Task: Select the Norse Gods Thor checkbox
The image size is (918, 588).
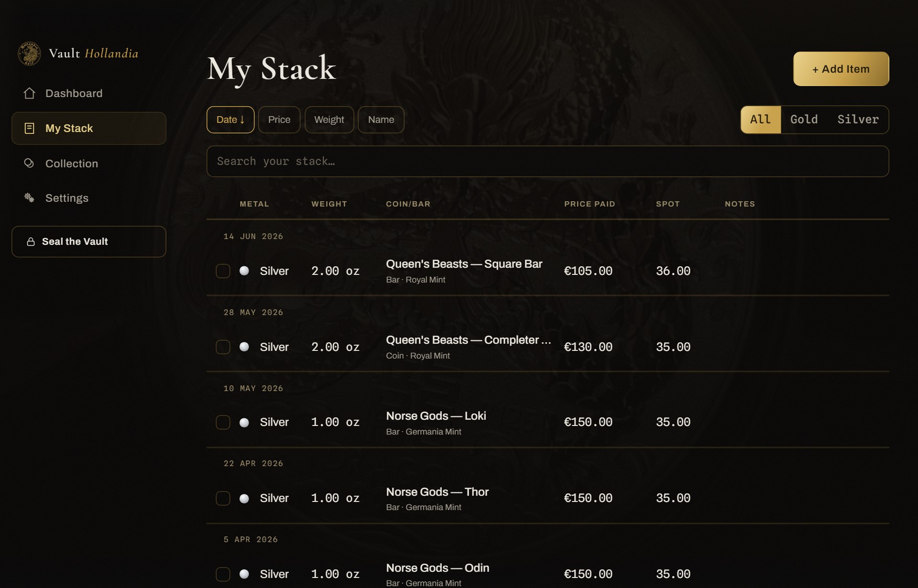Action: click(x=223, y=498)
